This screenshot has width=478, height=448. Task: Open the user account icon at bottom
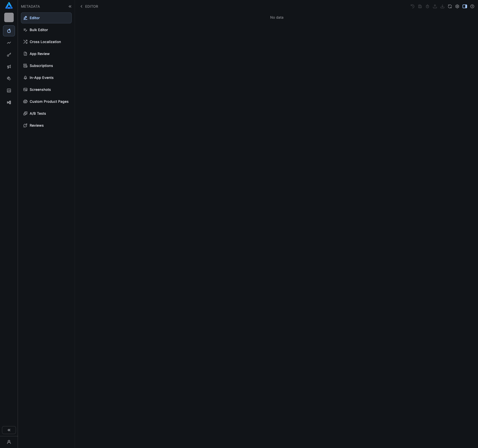(9, 442)
